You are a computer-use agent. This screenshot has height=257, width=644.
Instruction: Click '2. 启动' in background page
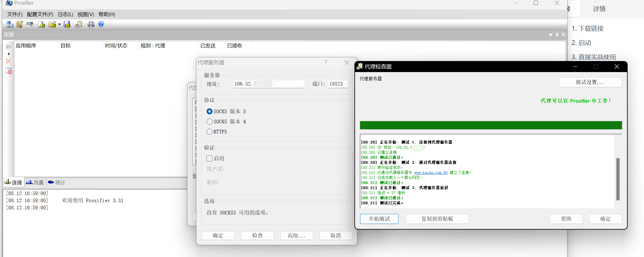581,43
